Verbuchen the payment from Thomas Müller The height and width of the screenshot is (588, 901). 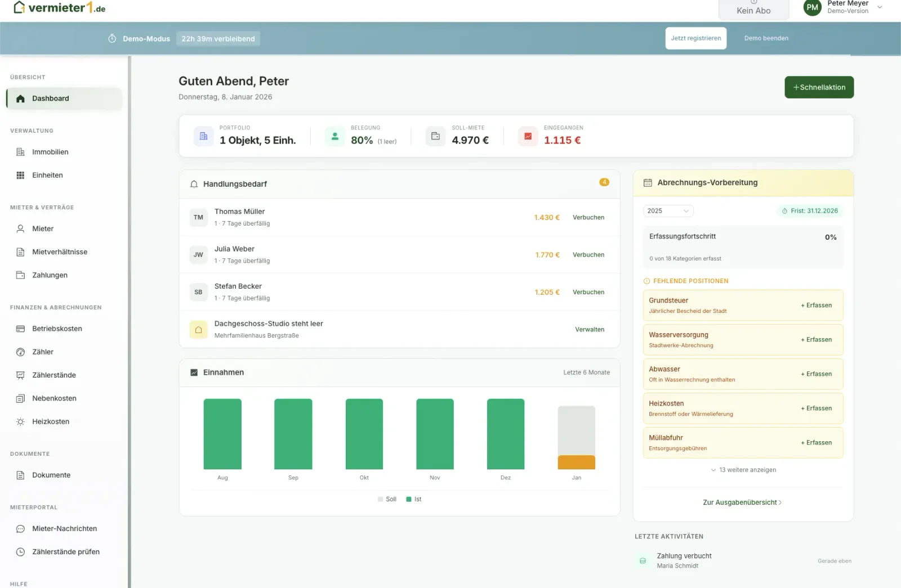tap(588, 217)
